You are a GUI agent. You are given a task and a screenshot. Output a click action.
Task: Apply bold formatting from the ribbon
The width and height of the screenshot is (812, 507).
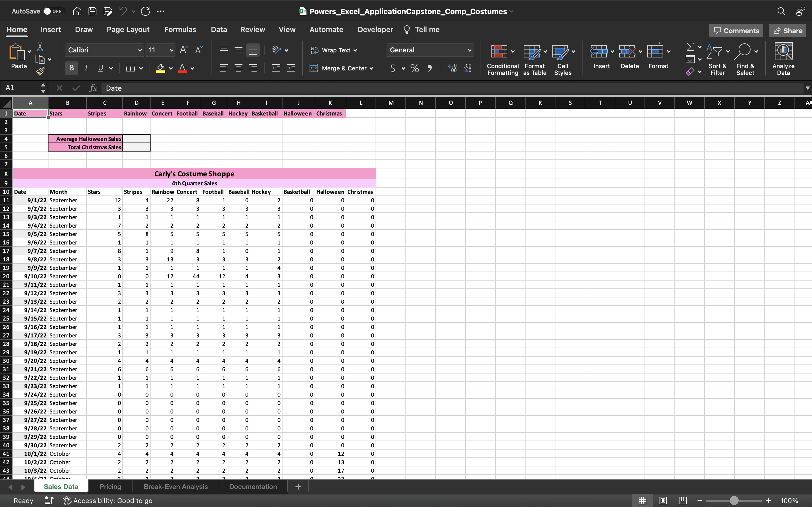pyautogui.click(x=71, y=68)
